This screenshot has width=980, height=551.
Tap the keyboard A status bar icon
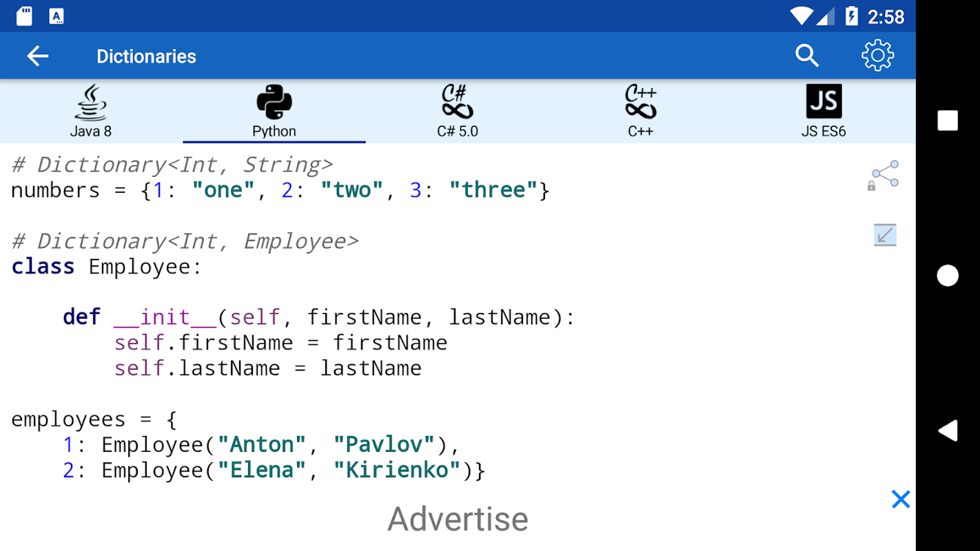(x=57, y=16)
